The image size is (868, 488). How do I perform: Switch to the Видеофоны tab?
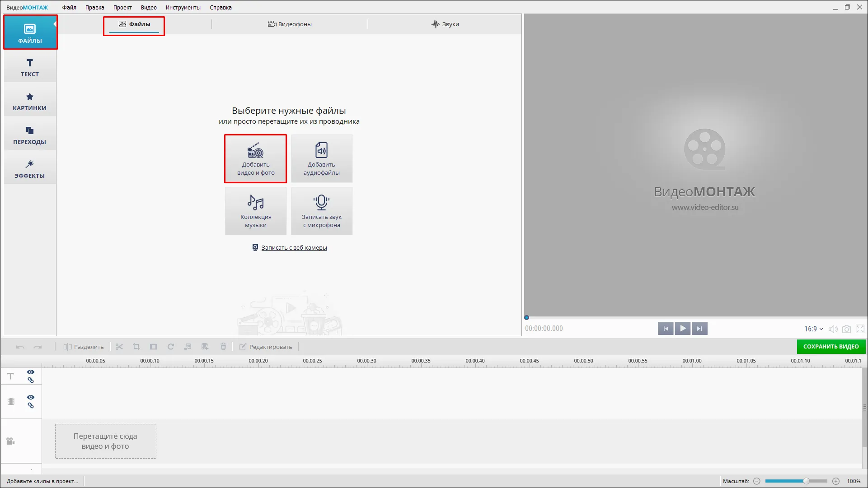(290, 24)
